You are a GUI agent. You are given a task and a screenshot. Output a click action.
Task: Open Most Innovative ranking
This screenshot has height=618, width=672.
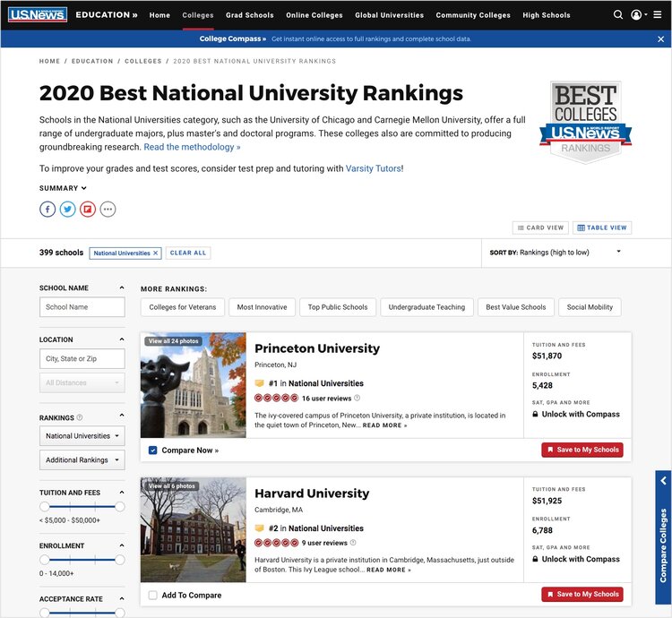262,307
